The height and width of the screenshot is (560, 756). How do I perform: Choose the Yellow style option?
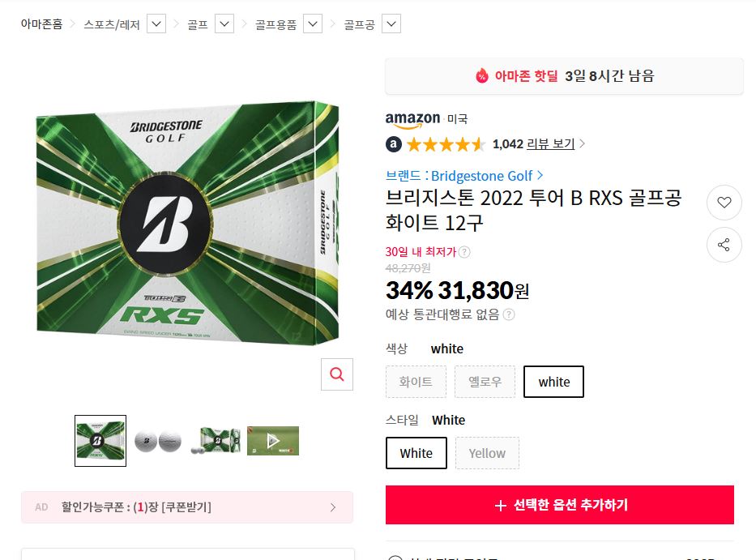(x=487, y=453)
